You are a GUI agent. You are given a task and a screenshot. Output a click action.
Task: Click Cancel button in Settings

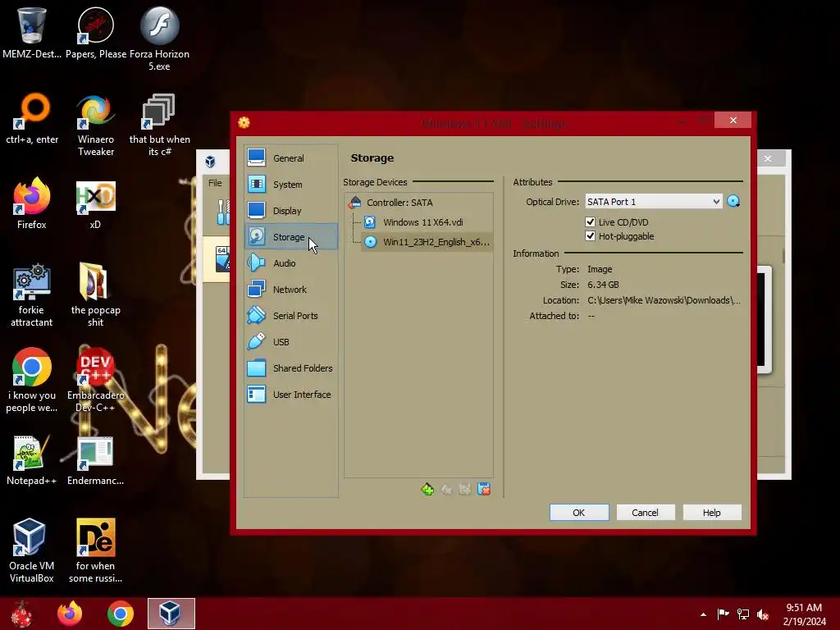[645, 513]
